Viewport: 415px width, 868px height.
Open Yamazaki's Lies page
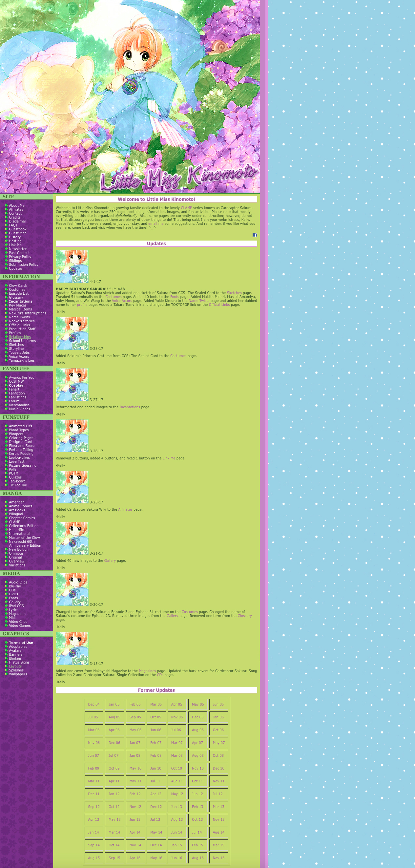22,361
